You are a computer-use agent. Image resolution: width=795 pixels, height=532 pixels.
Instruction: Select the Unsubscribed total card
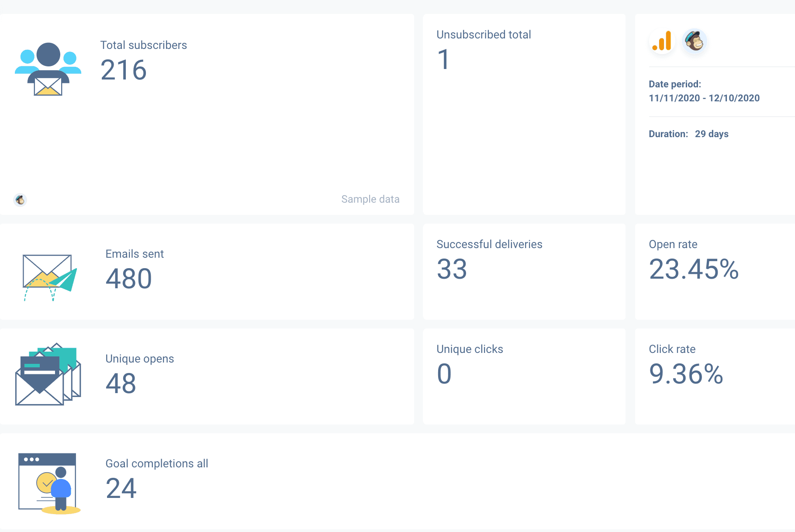[x=524, y=114]
